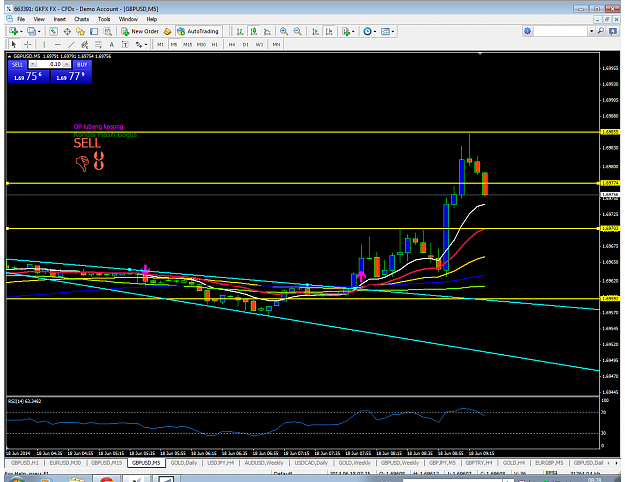Image resolution: width=625 pixels, height=482 pixels.
Task: Open the chat notification icon
Action: coord(613,31)
